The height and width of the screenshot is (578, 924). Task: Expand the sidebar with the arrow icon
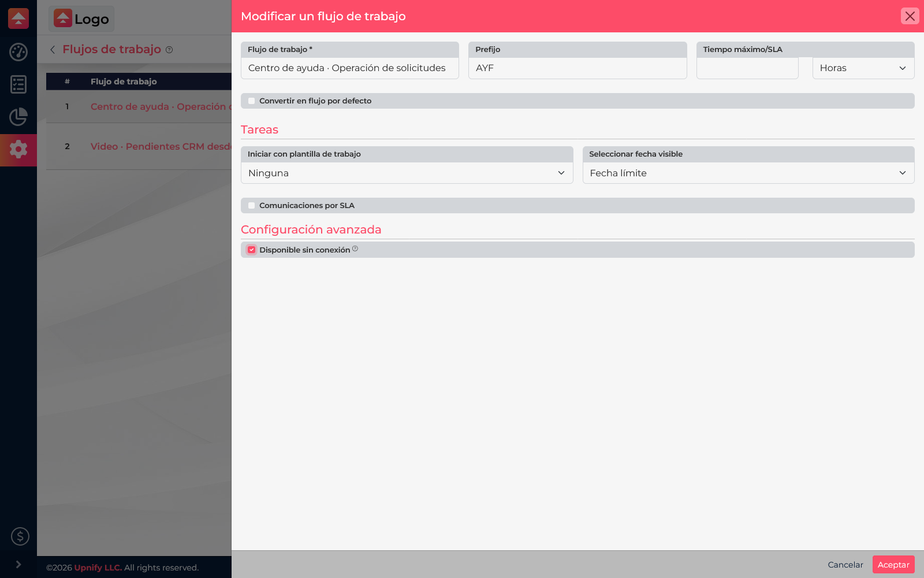click(18, 564)
